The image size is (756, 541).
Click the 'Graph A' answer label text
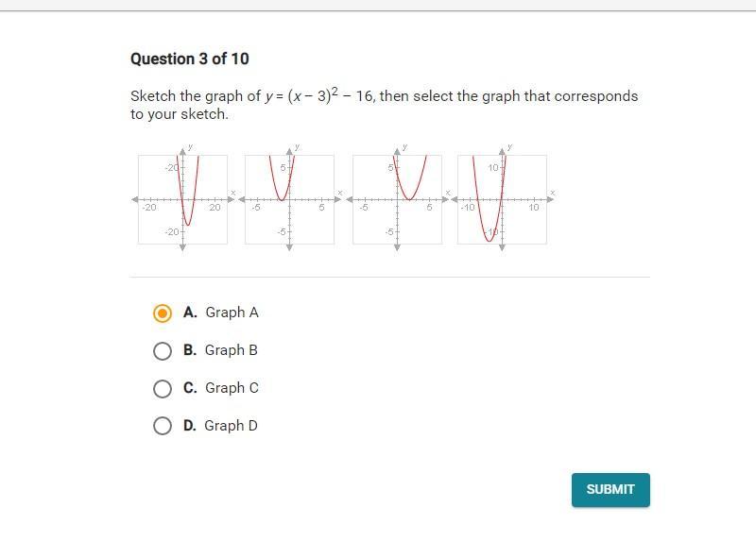pyautogui.click(x=232, y=313)
